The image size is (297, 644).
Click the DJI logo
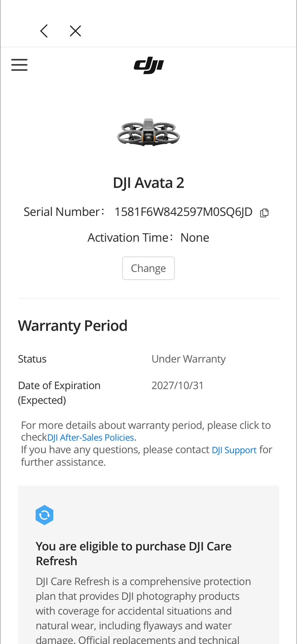pyautogui.click(x=149, y=65)
